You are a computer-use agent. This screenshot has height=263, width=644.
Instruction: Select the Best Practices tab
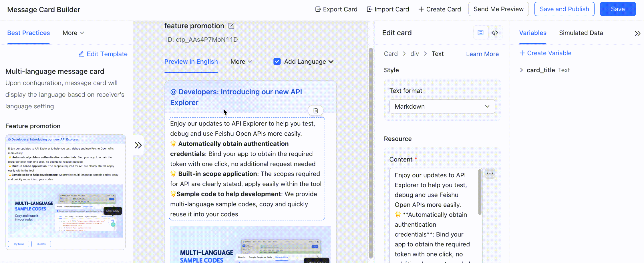(x=29, y=33)
